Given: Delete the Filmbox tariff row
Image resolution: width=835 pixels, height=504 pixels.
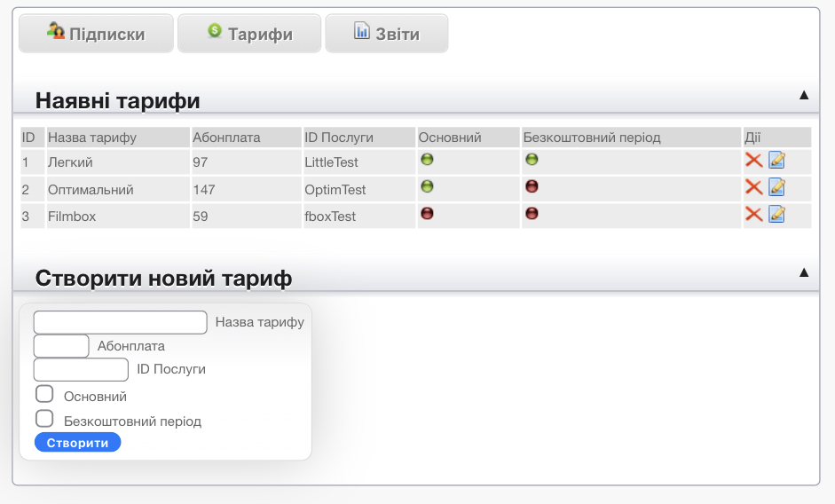Looking at the screenshot, I should 753,213.
